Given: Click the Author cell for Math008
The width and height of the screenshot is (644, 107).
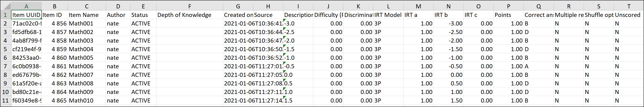Looking at the screenshot, I should pos(118,84).
